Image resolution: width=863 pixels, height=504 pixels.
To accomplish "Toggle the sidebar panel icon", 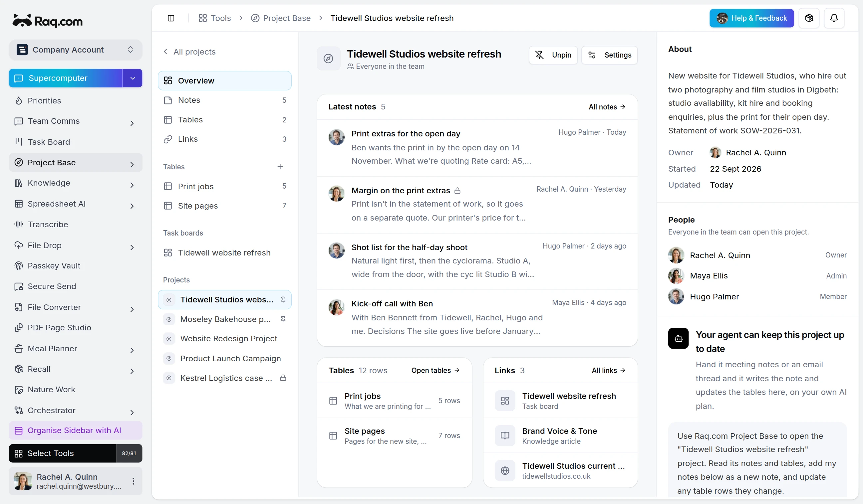I will [171, 18].
